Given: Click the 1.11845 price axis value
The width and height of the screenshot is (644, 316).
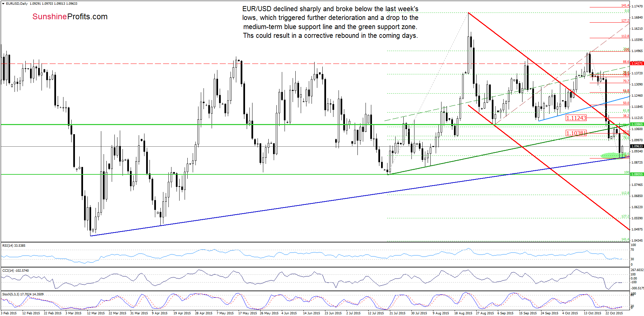Looking at the screenshot, I should 637,107.
